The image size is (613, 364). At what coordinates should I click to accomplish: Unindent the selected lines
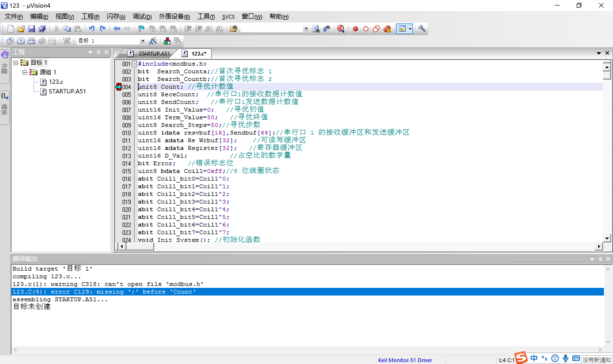[x=198, y=29]
